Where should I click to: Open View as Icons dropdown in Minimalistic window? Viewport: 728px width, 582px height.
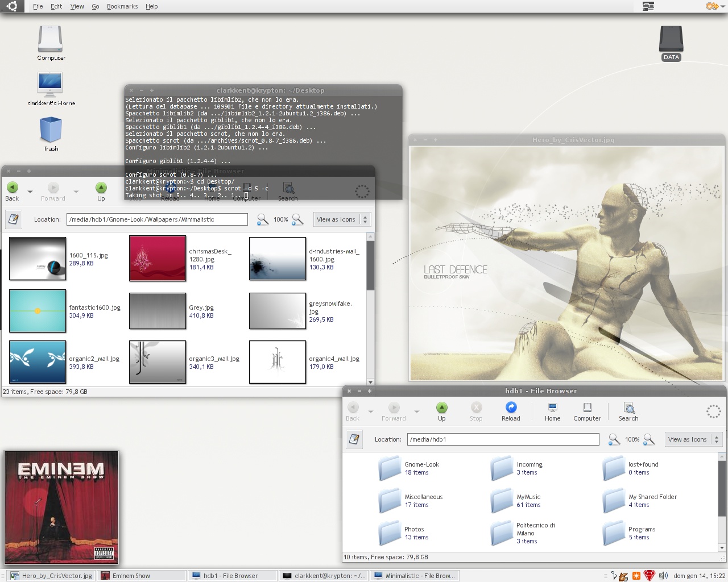[342, 219]
